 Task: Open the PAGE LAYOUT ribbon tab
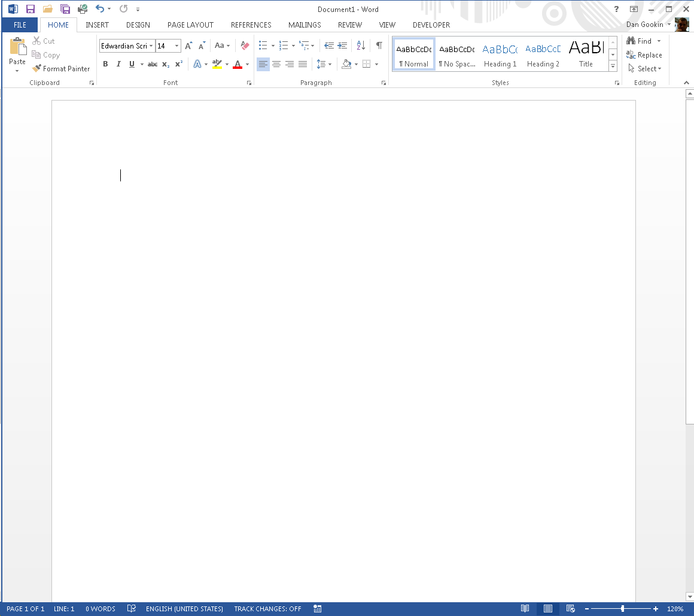190,25
